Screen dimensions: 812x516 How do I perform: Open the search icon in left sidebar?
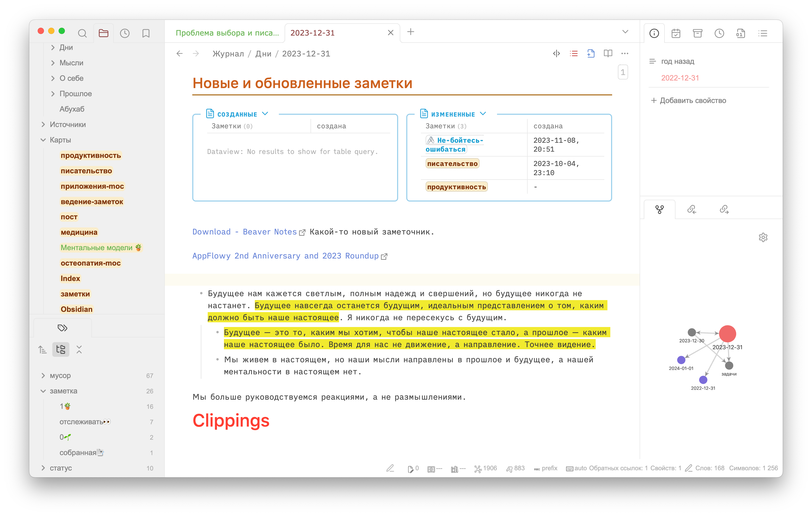(82, 33)
